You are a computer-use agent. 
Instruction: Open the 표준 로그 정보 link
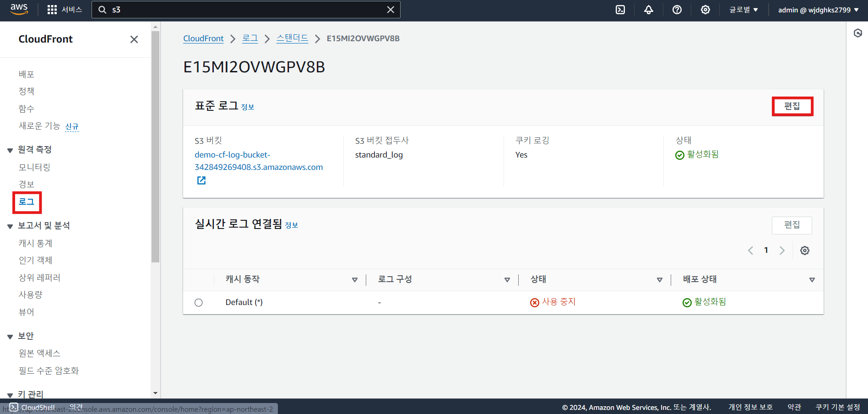click(x=248, y=107)
